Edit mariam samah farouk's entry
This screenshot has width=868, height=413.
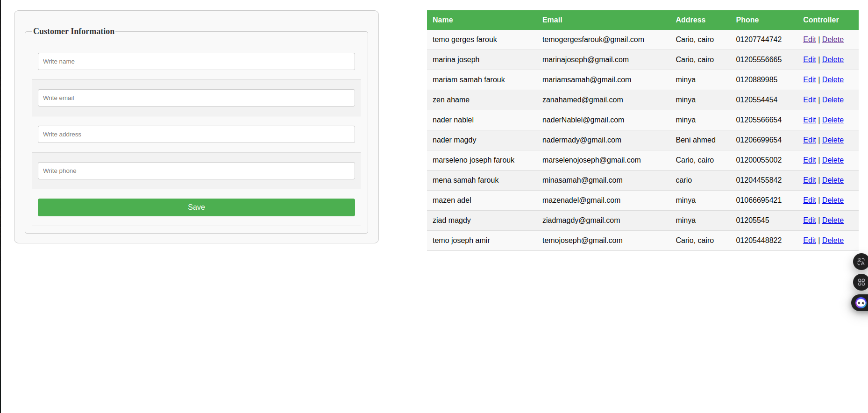[809, 80]
